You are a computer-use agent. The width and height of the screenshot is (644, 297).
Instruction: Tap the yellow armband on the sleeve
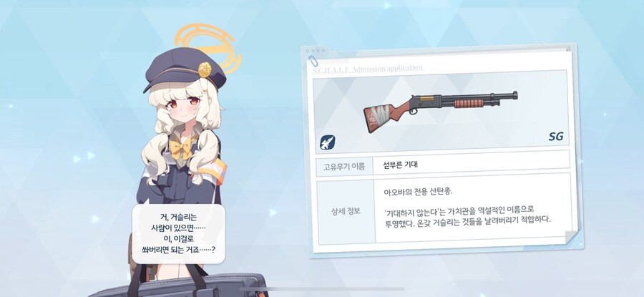pyautogui.click(x=213, y=171)
